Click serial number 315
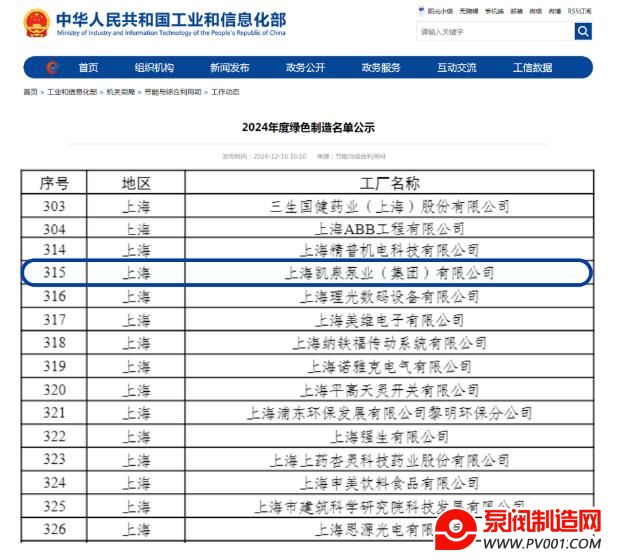 pos(54,272)
